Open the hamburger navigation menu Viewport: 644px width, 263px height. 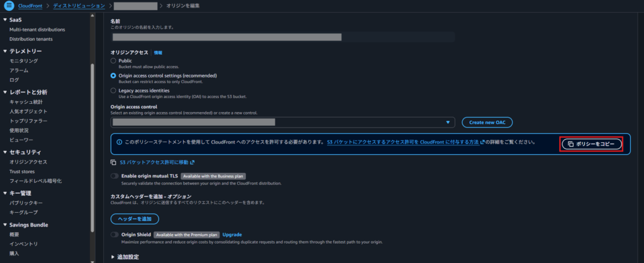click(x=9, y=6)
